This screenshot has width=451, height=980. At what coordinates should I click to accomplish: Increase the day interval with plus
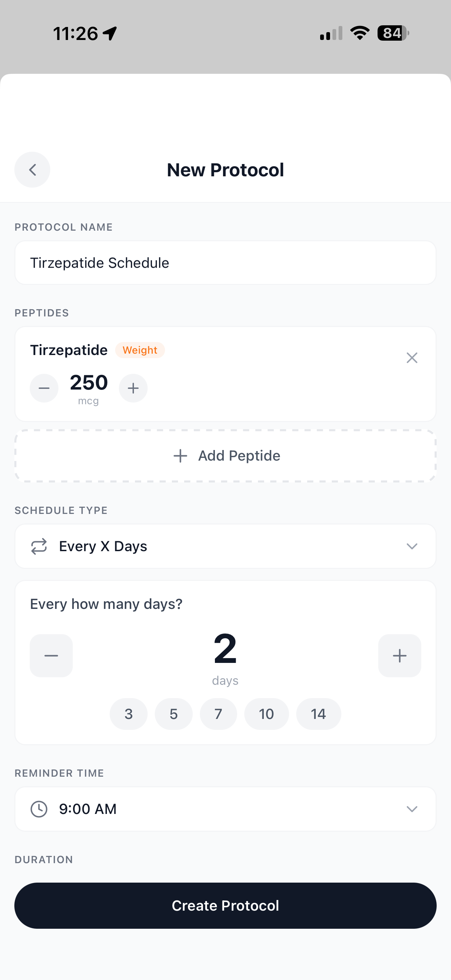click(x=399, y=655)
